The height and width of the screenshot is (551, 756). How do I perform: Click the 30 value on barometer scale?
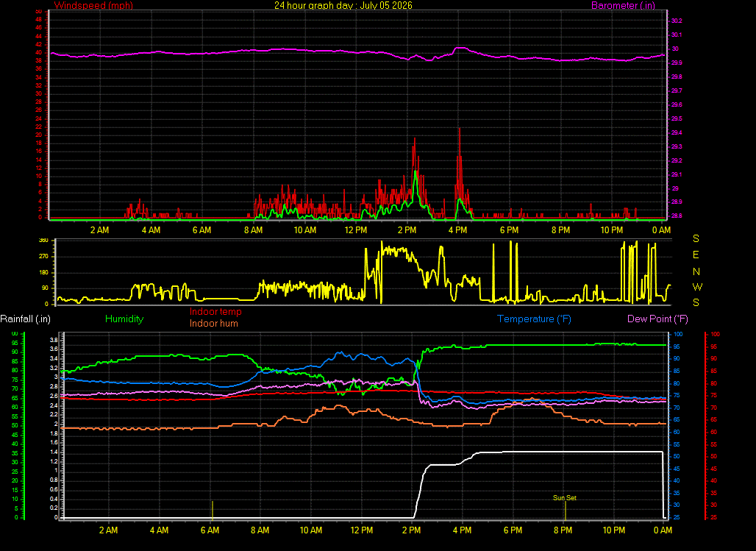pos(675,49)
